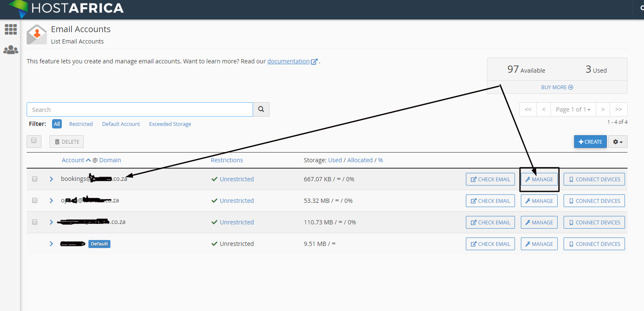Click Connect Devices for bookings account

pos(594,179)
